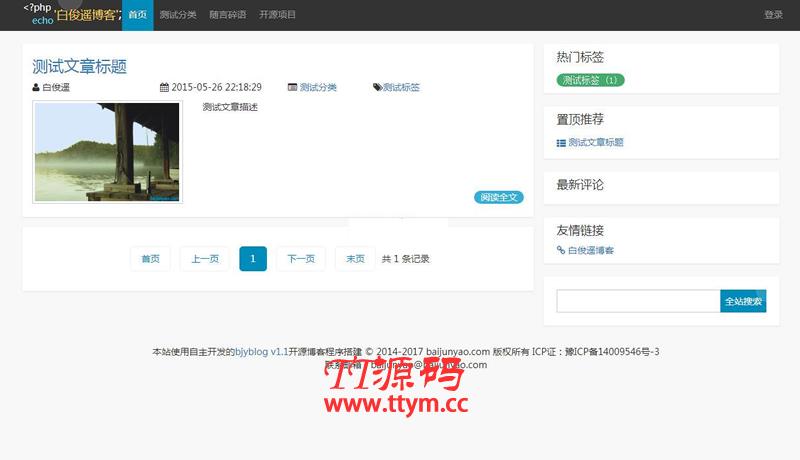The width and height of the screenshot is (800, 460).
Task: Click the 最新评论 heading
Action: 580,185
